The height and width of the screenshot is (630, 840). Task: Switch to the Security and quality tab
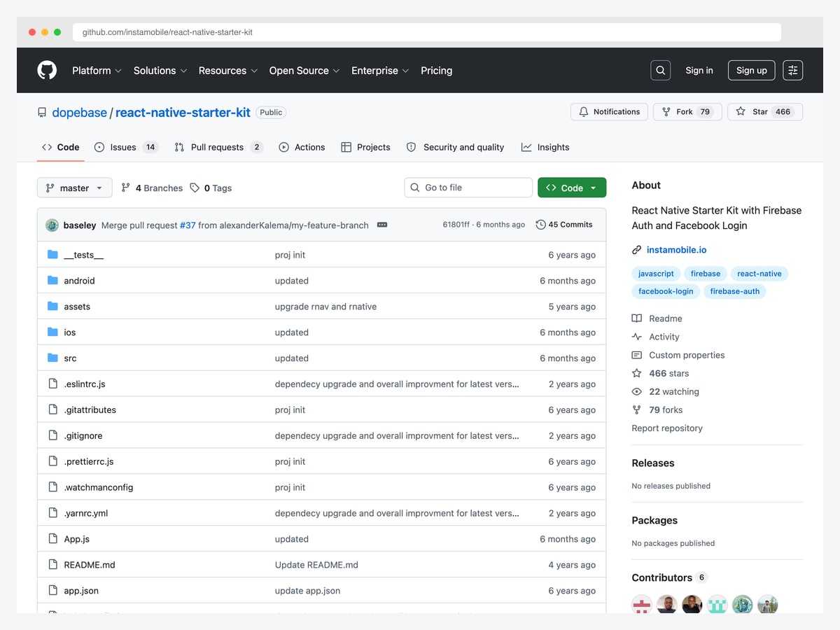pyautogui.click(x=455, y=147)
